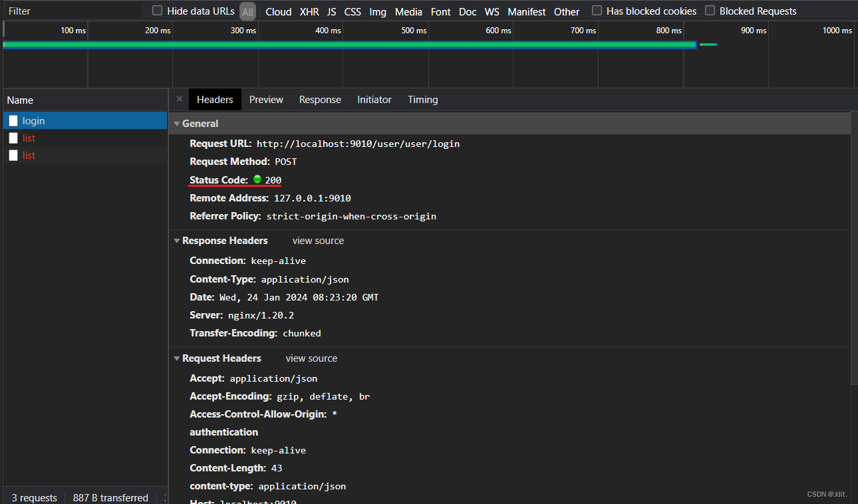Click the short request bar in timeline overview
The height and width of the screenshot is (504, 858).
tap(708, 45)
